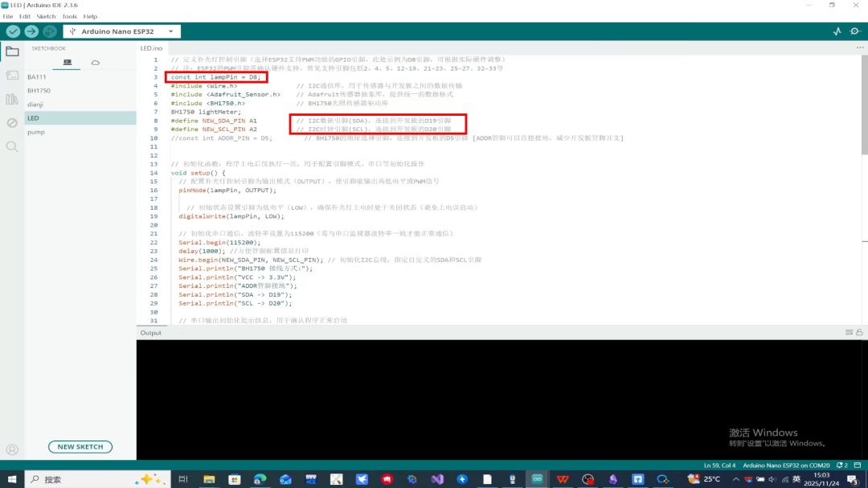The width and height of the screenshot is (868, 488).
Task: Open the Sketch menu
Action: click(46, 17)
